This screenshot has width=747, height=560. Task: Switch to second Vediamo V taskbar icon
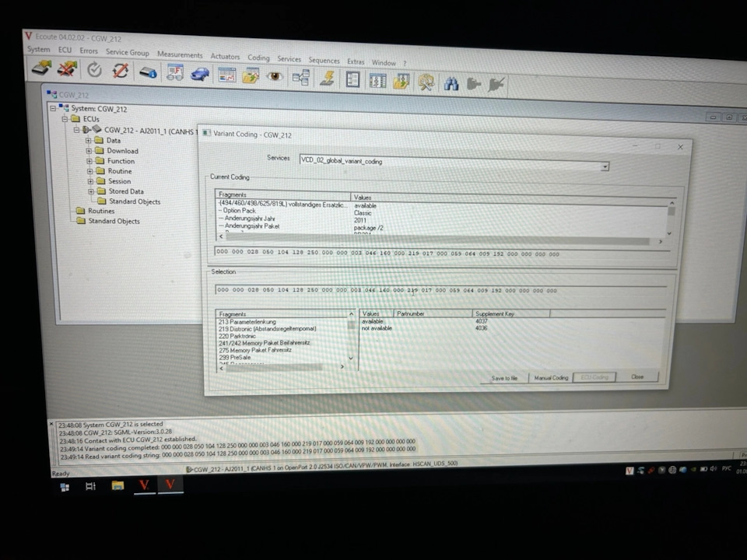pyautogui.click(x=170, y=485)
